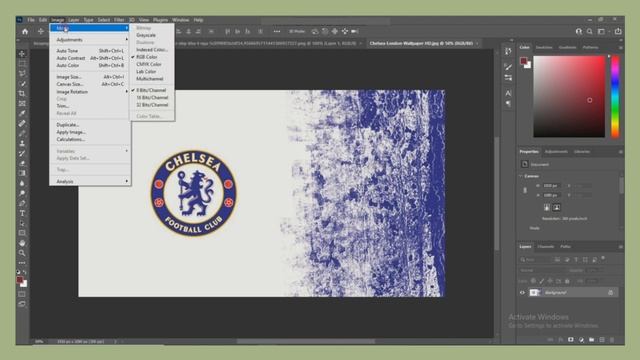Expand the Image Rotation submenu

pos(90,92)
